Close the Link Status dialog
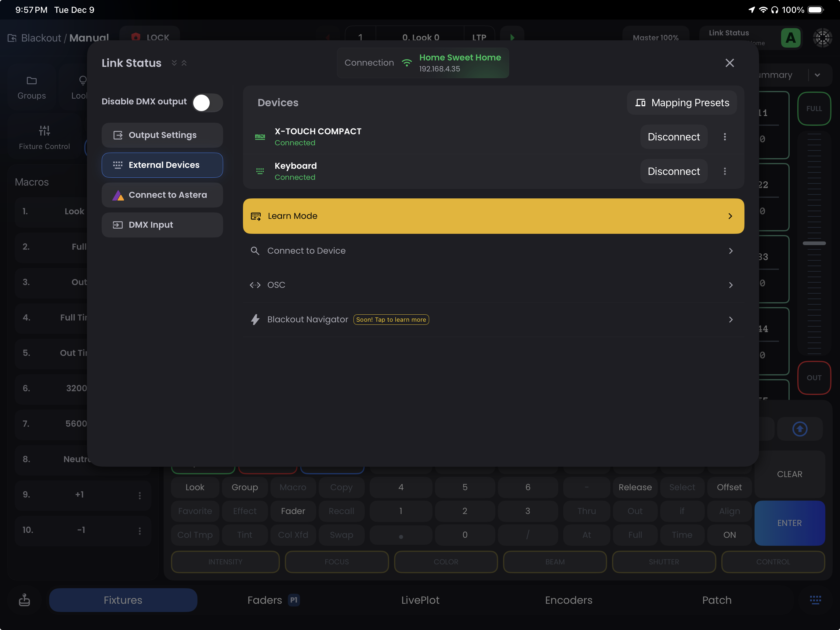 [x=729, y=63]
